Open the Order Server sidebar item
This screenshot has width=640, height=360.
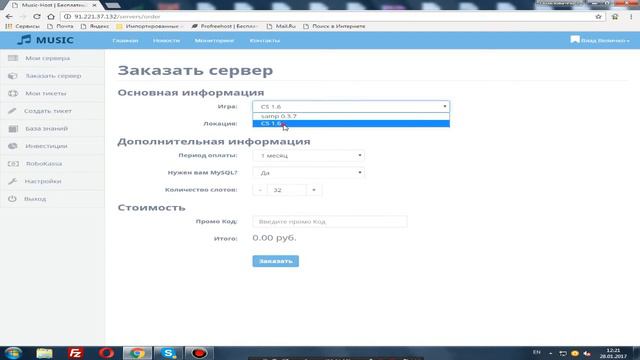pos(52,76)
